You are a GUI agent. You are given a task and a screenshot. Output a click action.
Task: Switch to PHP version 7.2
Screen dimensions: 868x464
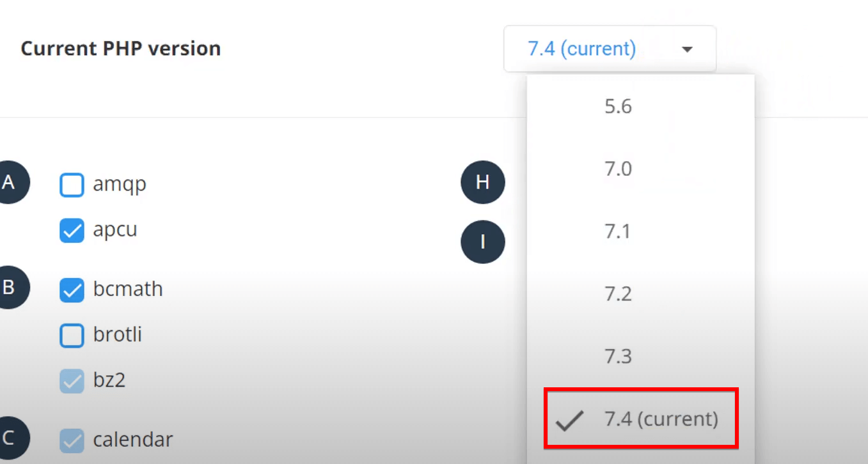(x=618, y=294)
